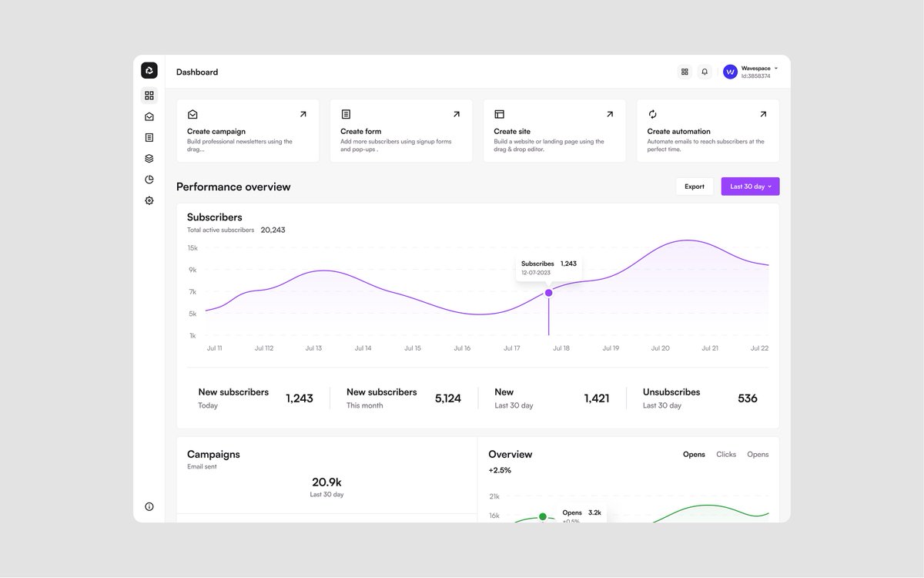Image resolution: width=924 pixels, height=578 pixels.
Task: Click the Subscribers chart heading
Action: pos(215,217)
